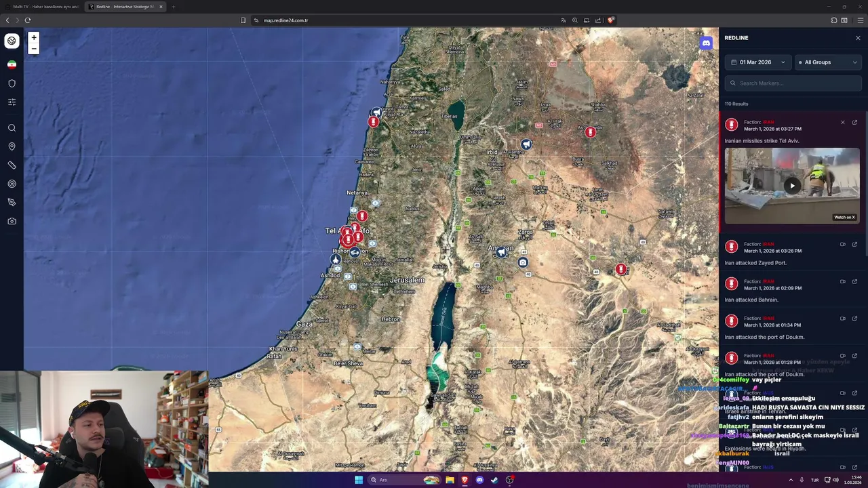Screen dimensions: 868x488
Task: Click the camera screenshot icon in sidebar
Action: pyautogui.click(x=12, y=221)
